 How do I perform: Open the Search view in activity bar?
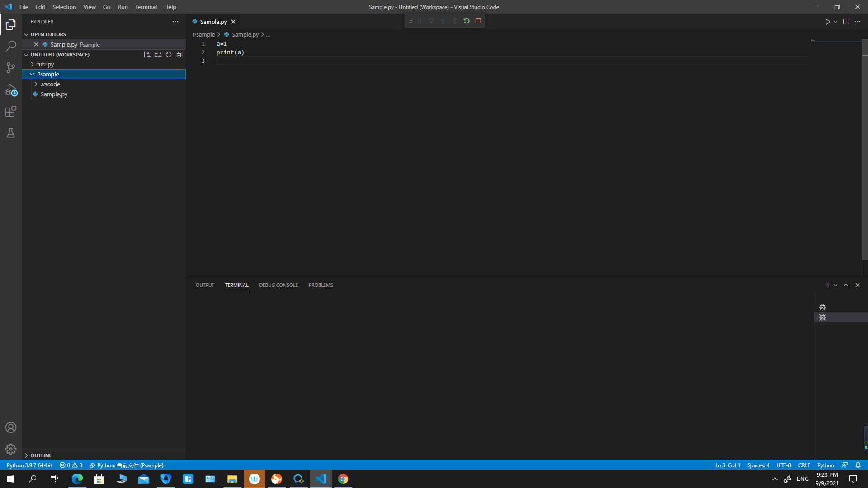click(11, 46)
